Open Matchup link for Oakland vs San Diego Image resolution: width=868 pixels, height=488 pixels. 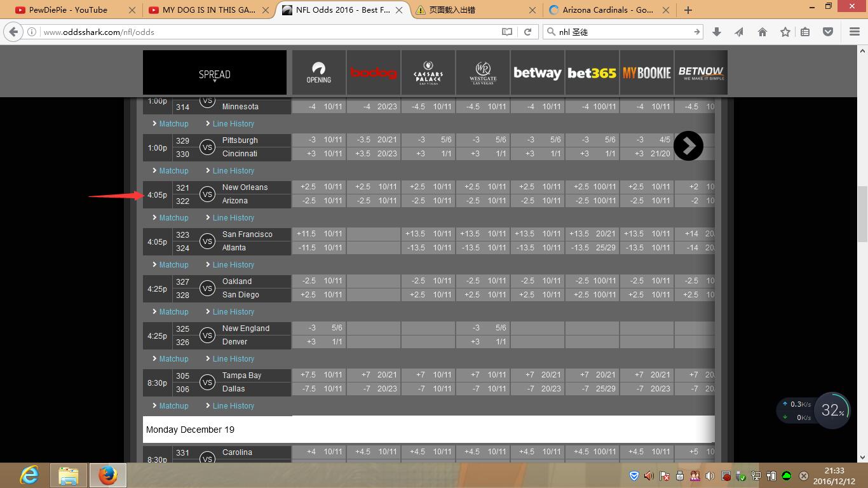click(x=173, y=312)
